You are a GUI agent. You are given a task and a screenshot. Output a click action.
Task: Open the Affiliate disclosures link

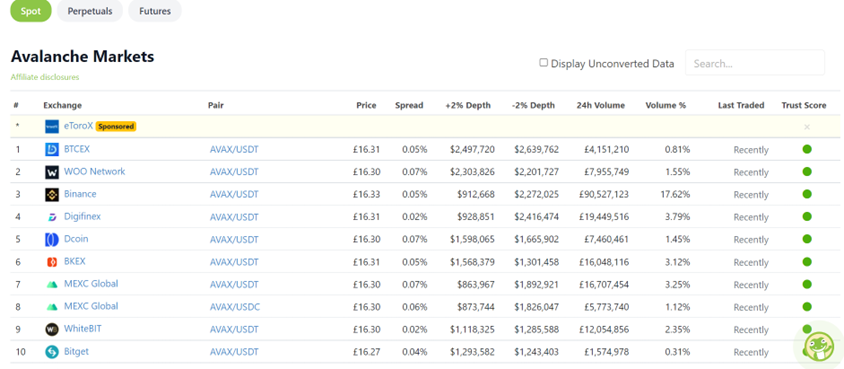coord(45,77)
